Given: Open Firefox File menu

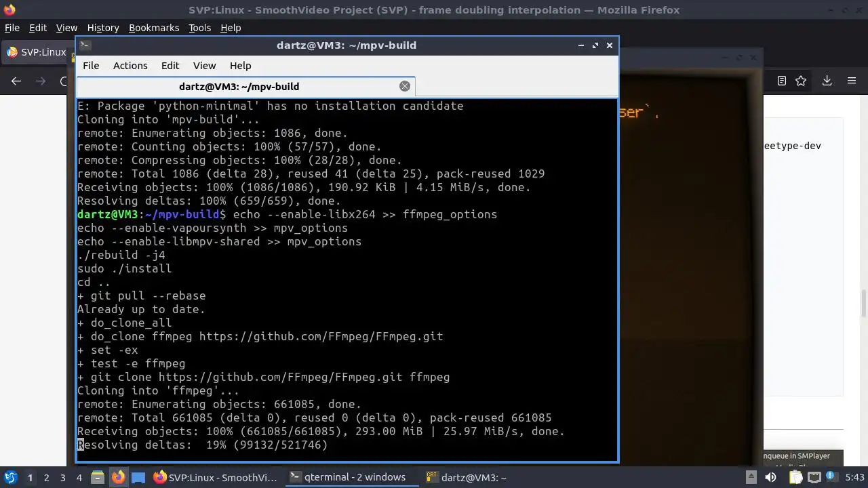Looking at the screenshot, I should 12,28.
